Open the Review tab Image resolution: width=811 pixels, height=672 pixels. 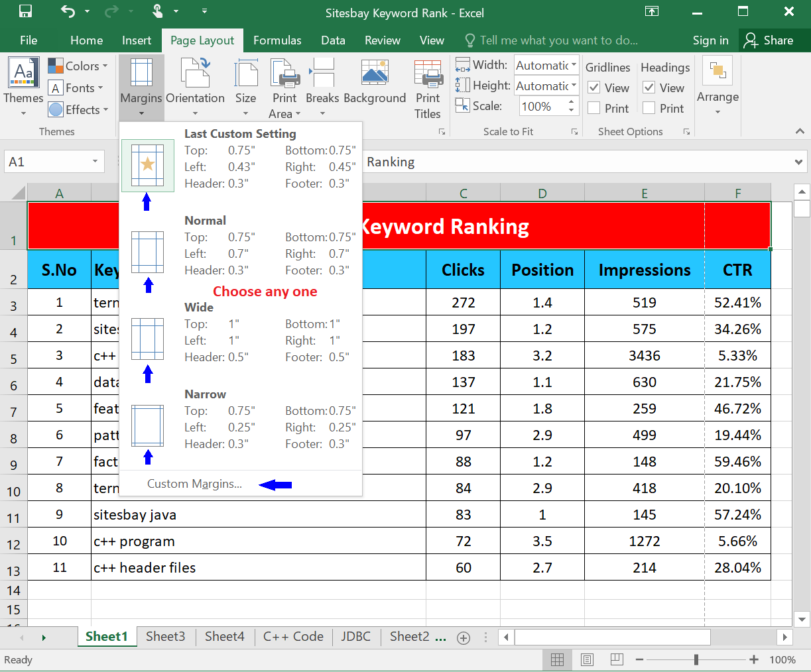[383, 40]
